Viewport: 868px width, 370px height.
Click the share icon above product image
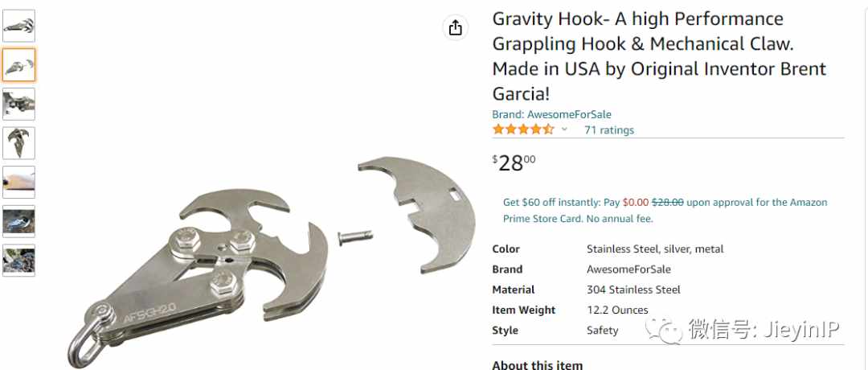pos(455,27)
